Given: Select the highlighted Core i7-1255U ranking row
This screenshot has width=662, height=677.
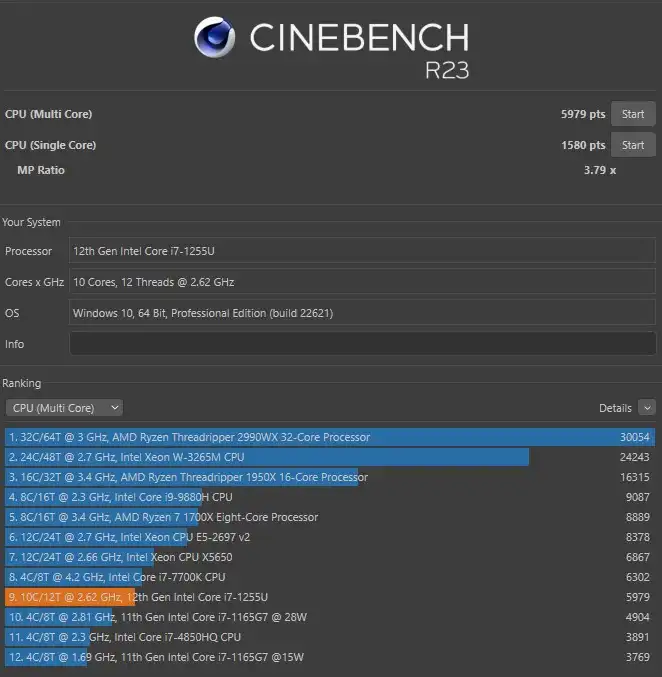Looking at the screenshot, I should point(330,597).
